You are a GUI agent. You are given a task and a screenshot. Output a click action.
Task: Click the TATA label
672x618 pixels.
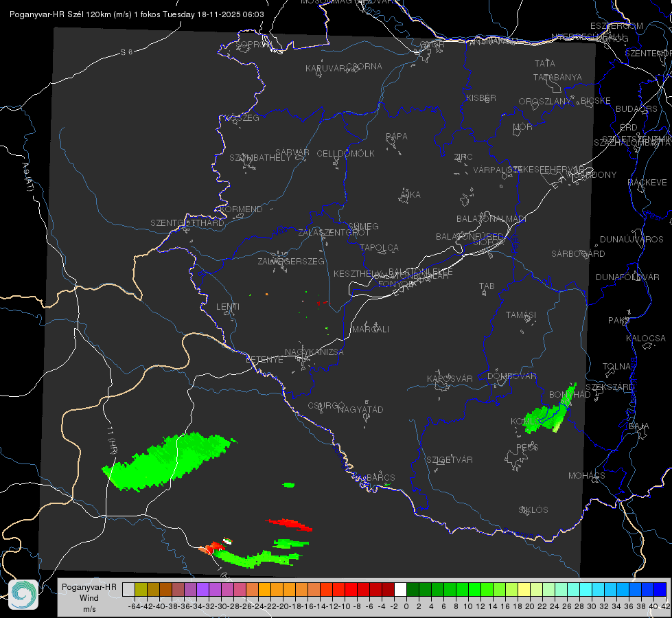click(545, 63)
